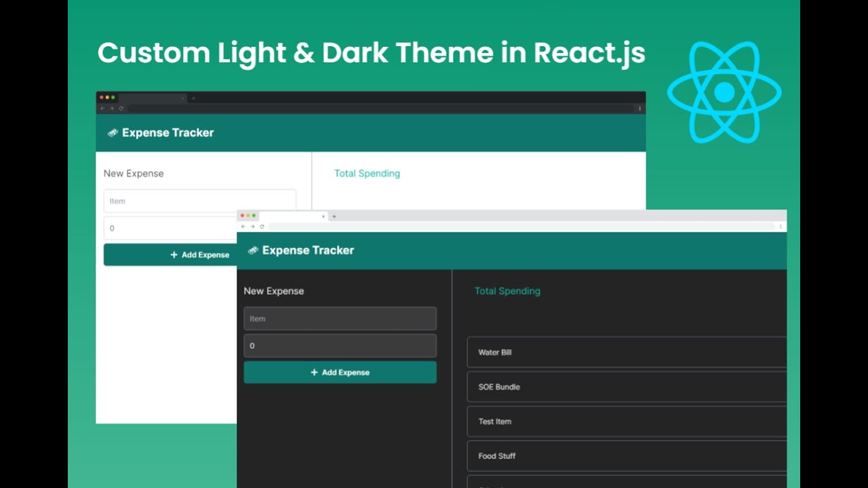
Task: Click the New Expense label in the dark-theme window
Action: coord(274,291)
